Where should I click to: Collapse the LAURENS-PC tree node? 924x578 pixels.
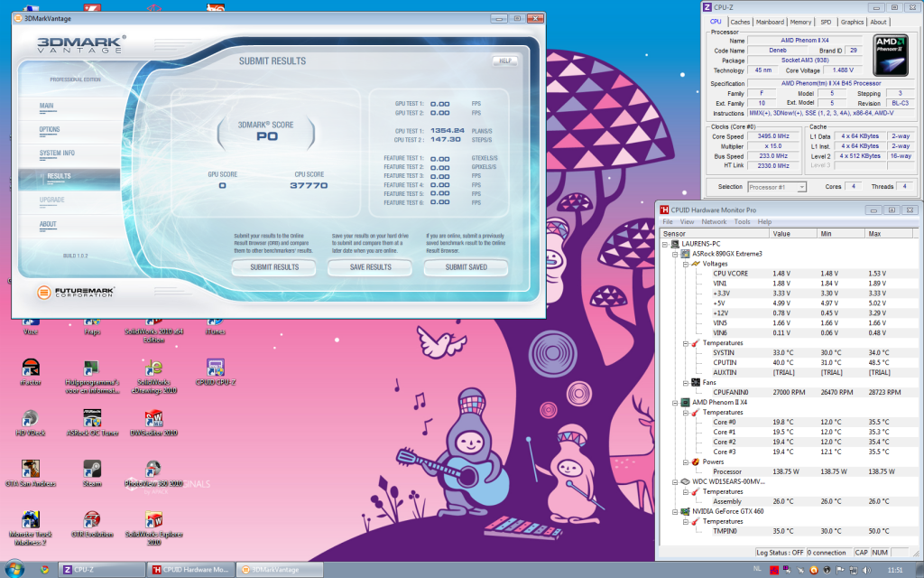click(665, 244)
